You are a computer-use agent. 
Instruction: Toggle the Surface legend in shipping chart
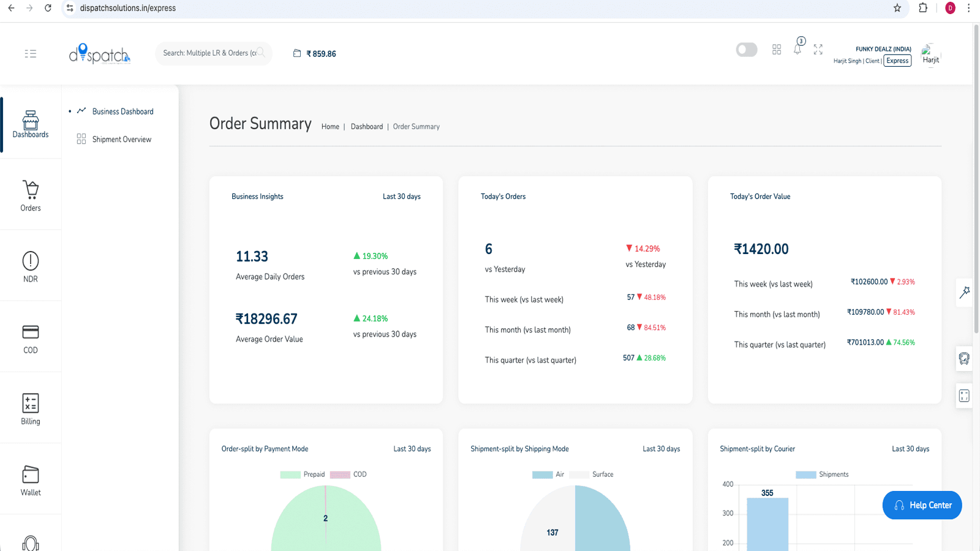point(591,474)
